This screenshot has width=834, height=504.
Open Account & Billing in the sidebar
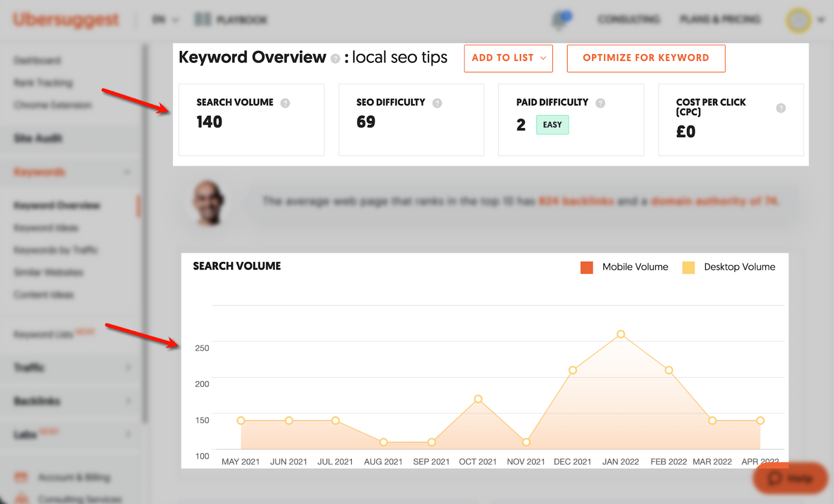click(74, 477)
